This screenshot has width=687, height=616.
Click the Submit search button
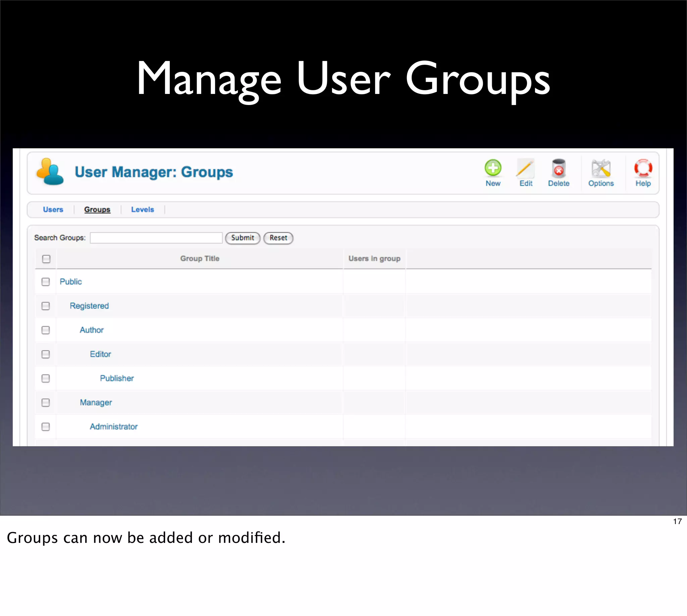tap(243, 238)
